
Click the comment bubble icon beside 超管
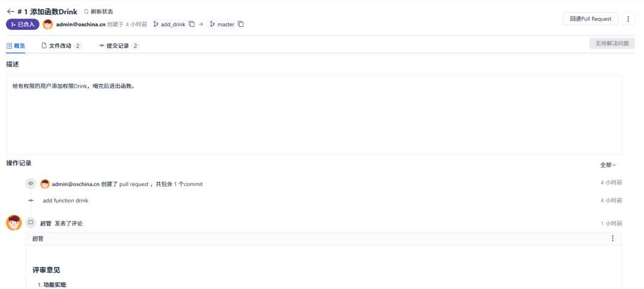(x=31, y=223)
